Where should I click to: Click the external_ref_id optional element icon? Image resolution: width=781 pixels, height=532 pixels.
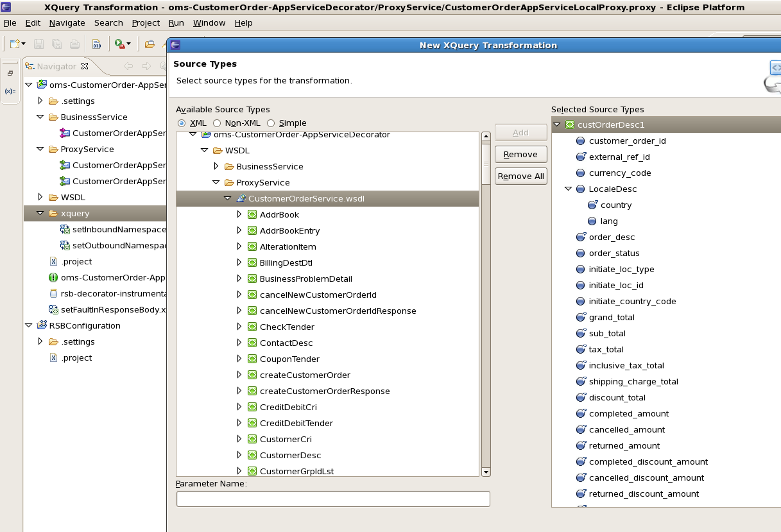pyautogui.click(x=581, y=157)
